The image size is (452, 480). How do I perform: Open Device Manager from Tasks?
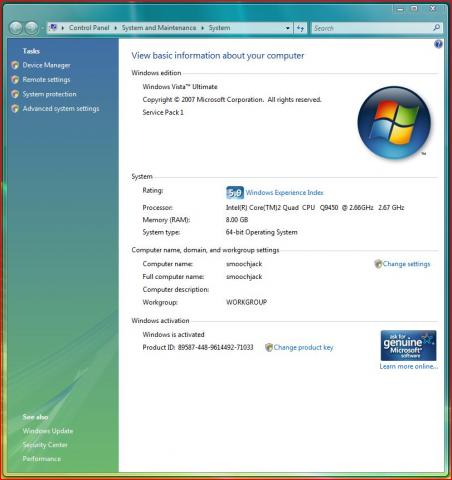pos(46,65)
